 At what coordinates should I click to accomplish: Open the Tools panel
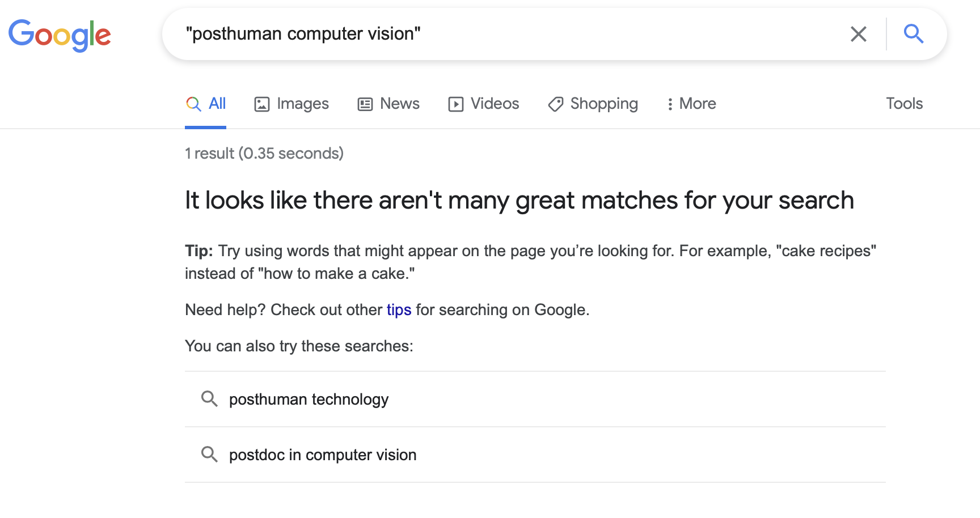pos(904,104)
